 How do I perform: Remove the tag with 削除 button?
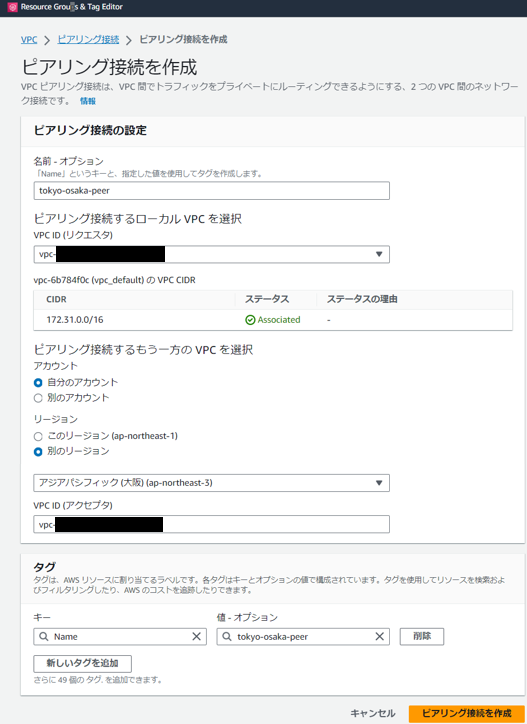pos(422,636)
